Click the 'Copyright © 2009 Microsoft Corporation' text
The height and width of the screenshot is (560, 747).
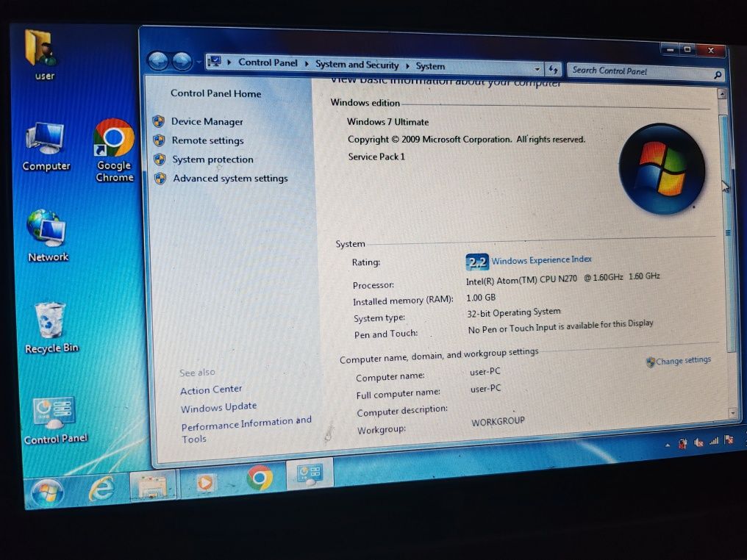click(x=429, y=140)
